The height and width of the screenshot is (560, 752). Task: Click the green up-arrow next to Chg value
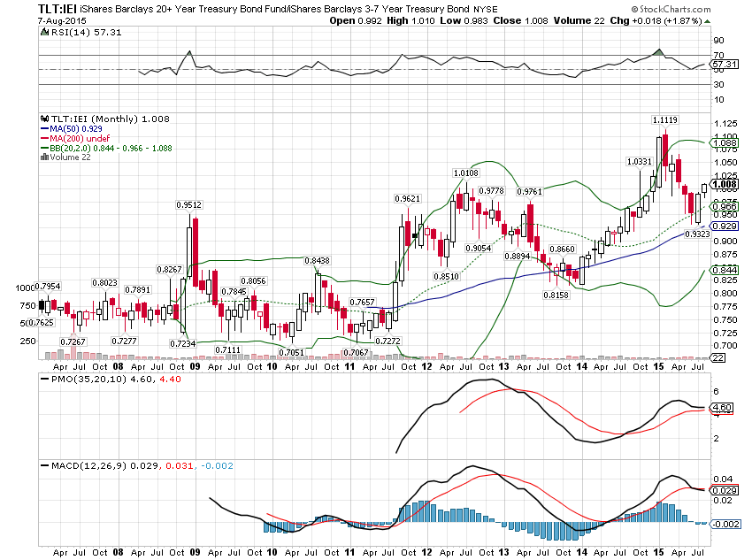[x=708, y=21]
